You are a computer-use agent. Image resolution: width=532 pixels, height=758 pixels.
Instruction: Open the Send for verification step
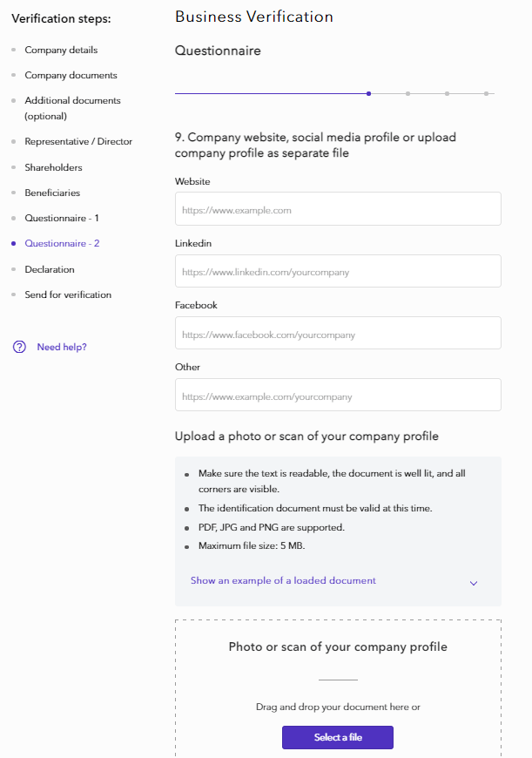tap(68, 294)
